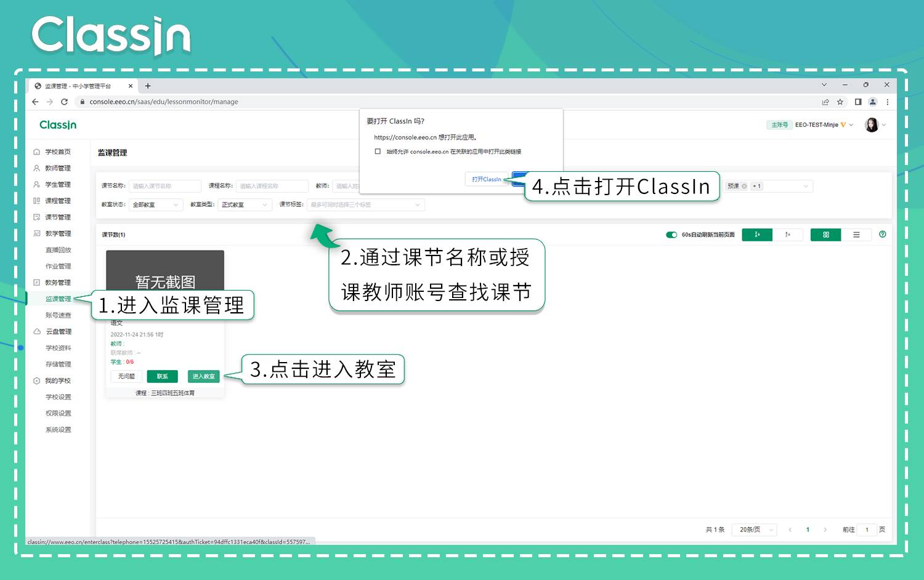Click the browser back arrow
Image resolution: width=924 pixels, height=580 pixels.
point(35,102)
